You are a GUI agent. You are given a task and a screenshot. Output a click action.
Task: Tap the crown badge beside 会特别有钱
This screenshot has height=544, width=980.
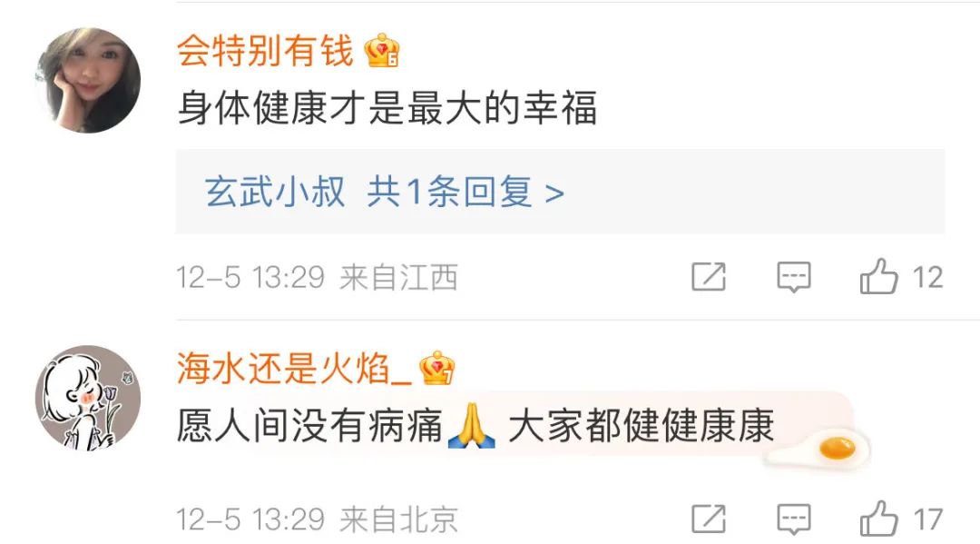(x=382, y=50)
